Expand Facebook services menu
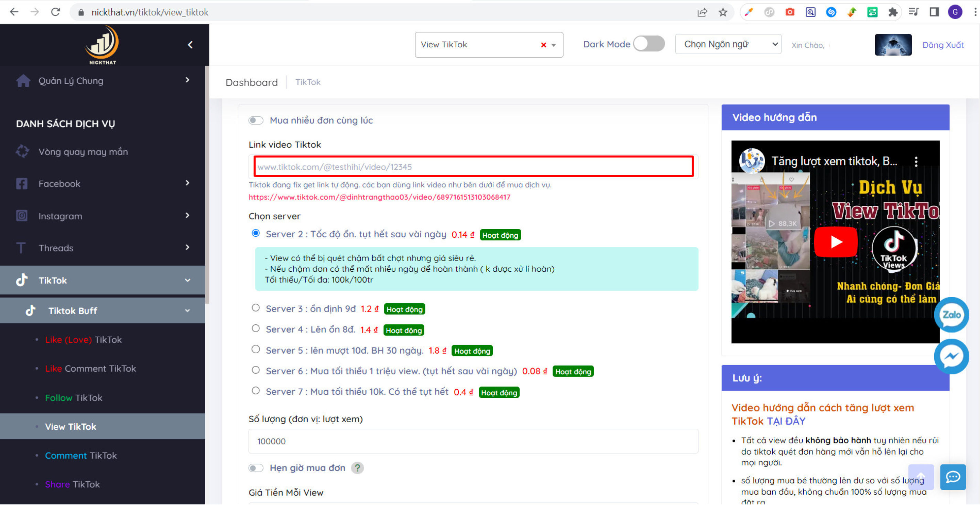980x505 pixels. click(102, 183)
